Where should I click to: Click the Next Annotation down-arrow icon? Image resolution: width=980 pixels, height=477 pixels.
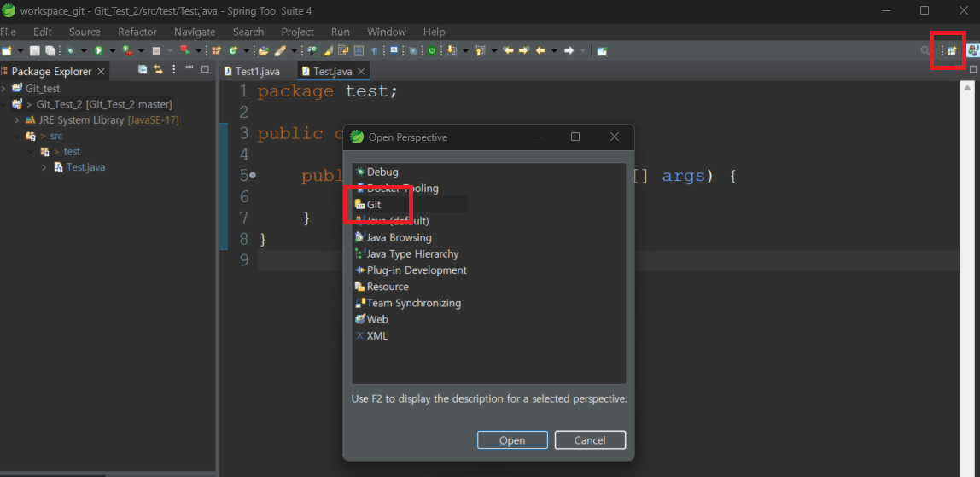(x=452, y=50)
